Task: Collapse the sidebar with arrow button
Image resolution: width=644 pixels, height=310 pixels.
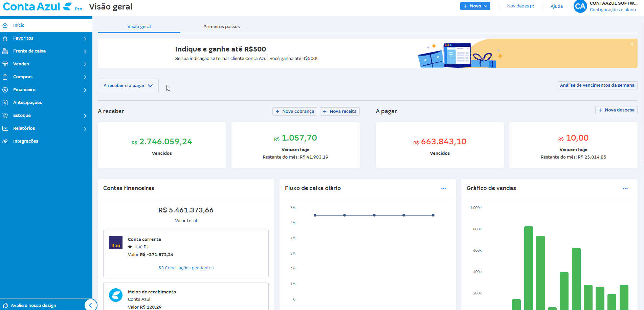Action: pos(90,305)
